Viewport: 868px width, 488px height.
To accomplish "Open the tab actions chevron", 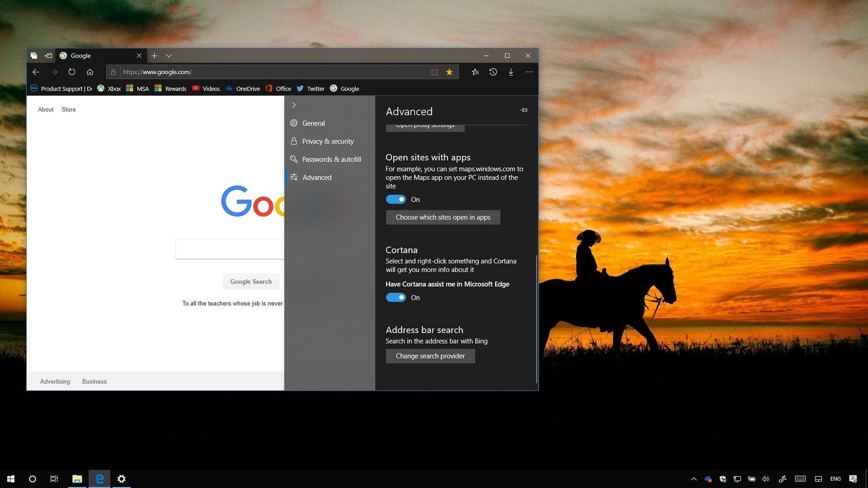I will tap(169, 56).
